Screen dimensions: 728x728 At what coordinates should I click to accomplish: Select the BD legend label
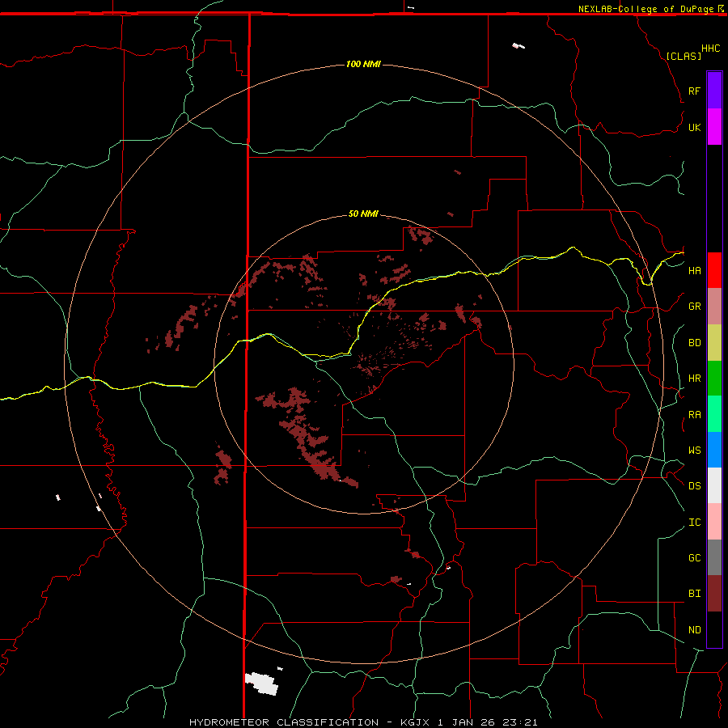(694, 343)
